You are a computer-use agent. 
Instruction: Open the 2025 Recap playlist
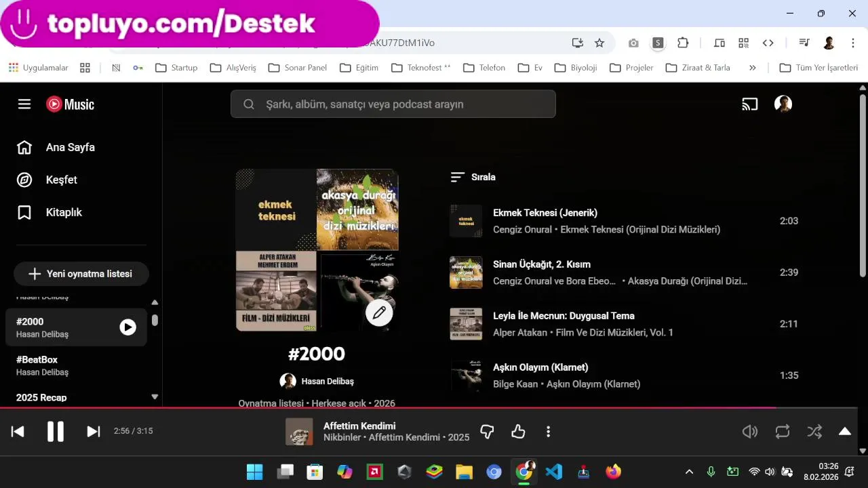click(x=76, y=397)
